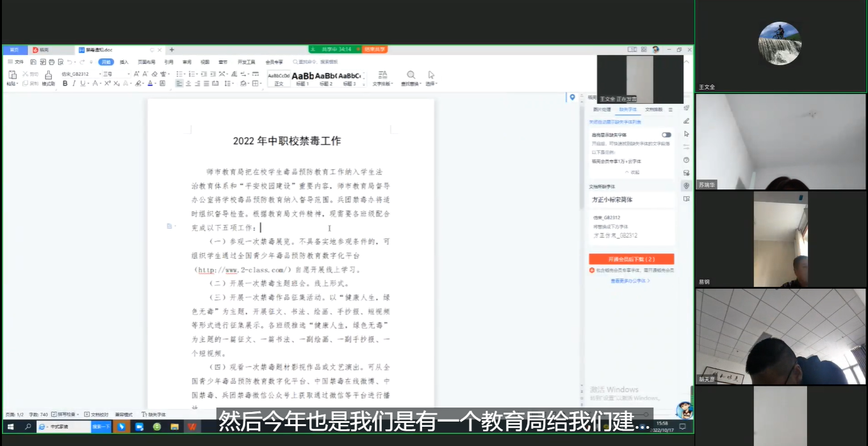
Task: Open underline style dropdown arrow
Action: click(88, 83)
